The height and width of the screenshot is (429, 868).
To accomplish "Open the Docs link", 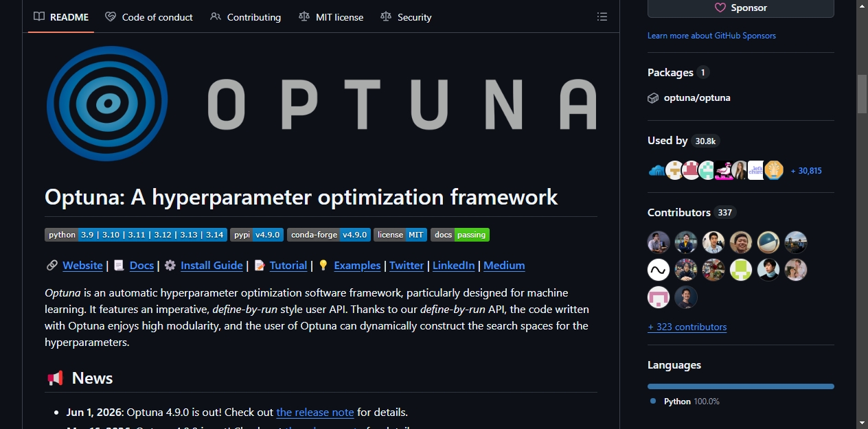I will (x=141, y=266).
